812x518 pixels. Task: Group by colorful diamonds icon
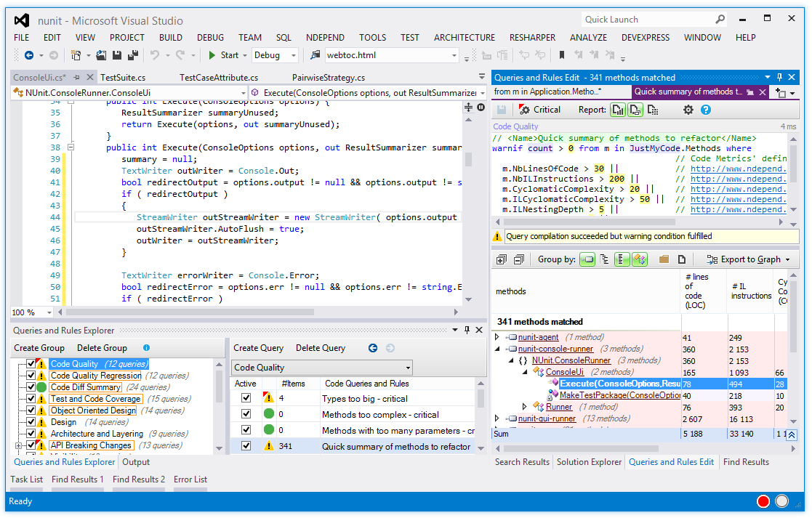[x=640, y=259]
